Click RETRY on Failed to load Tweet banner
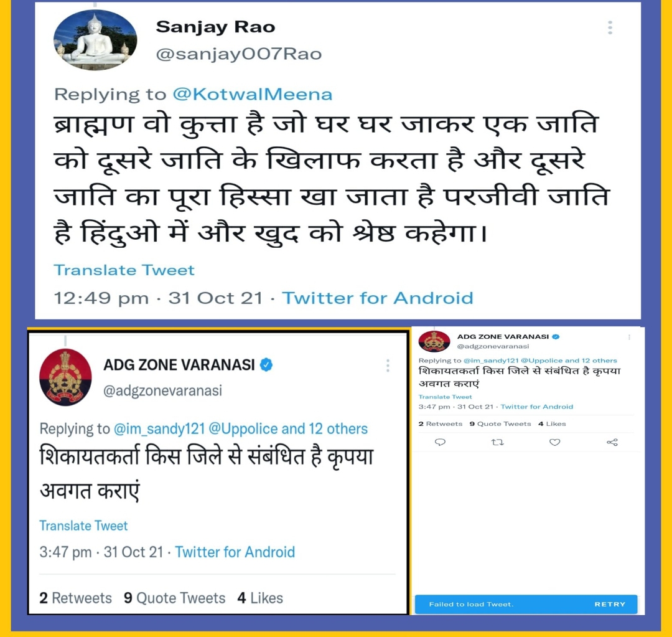 click(x=610, y=604)
